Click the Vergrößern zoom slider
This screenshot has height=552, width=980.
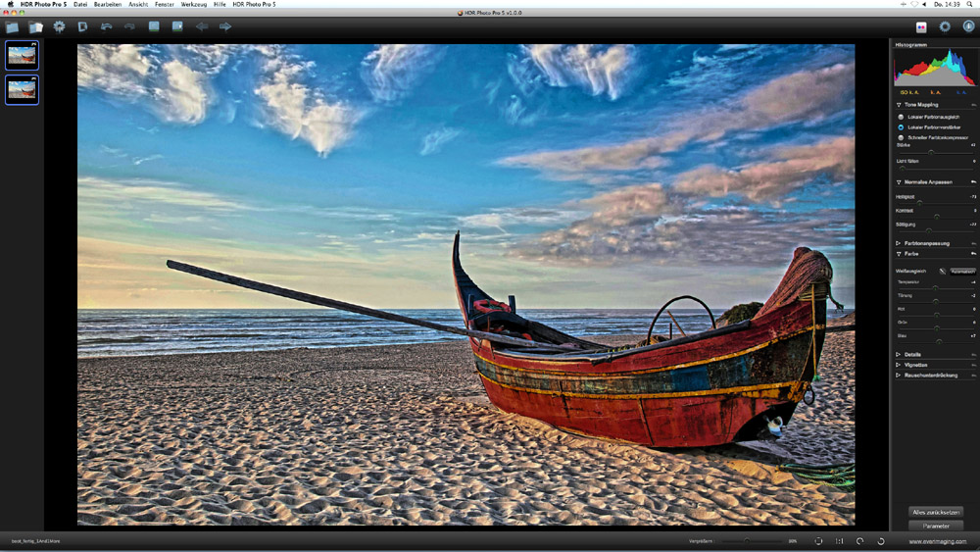[745, 540]
